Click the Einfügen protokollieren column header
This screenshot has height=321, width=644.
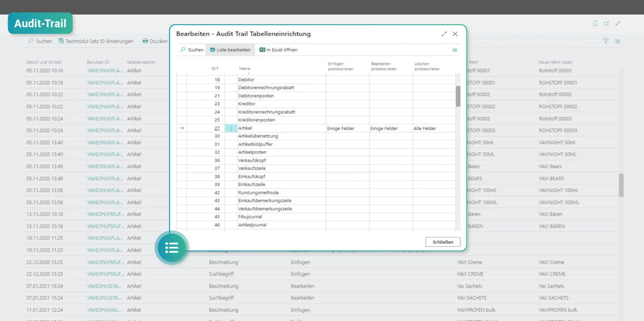(x=341, y=66)
